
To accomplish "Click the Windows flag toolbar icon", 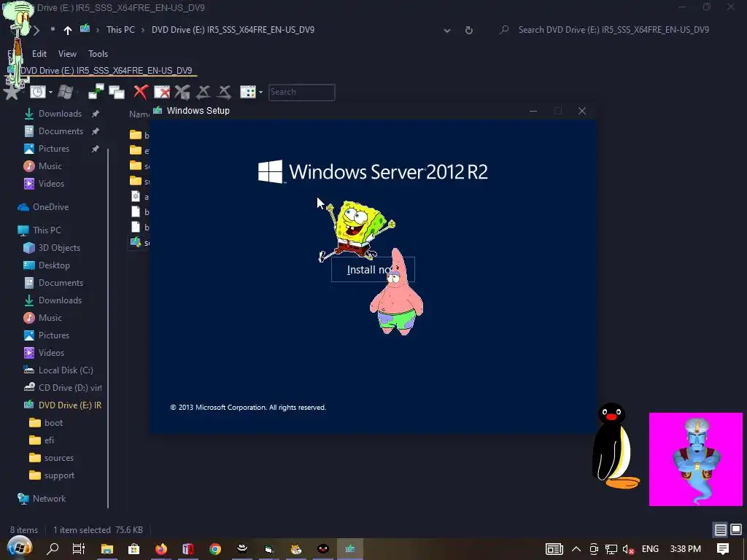I will click(65, 92).
